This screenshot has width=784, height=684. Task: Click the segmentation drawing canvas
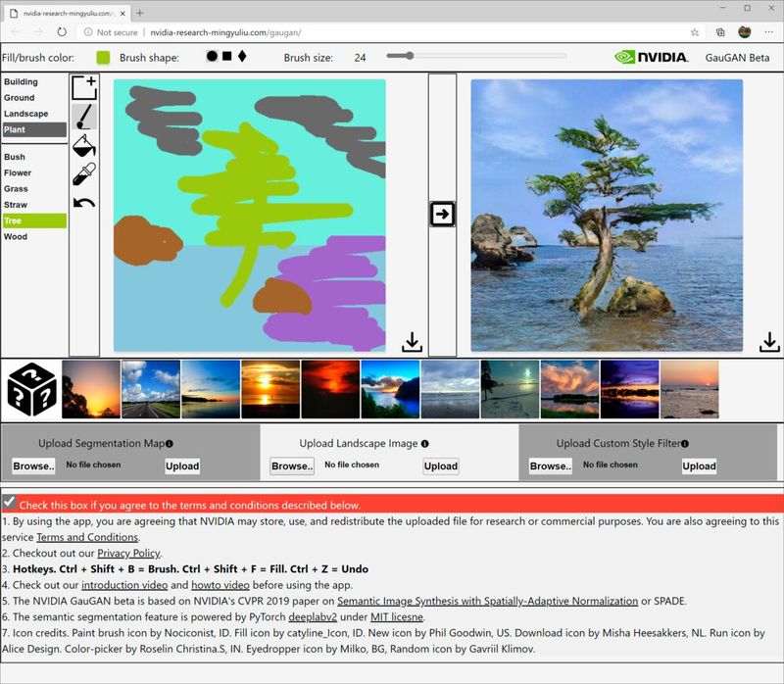pos(250,216)
